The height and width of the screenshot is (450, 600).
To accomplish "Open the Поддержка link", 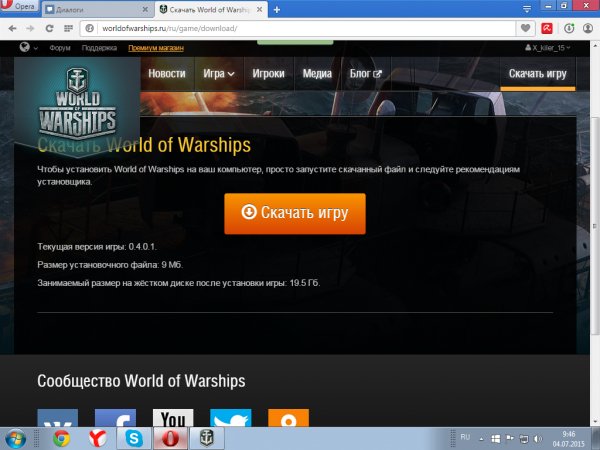I will pos(99,48).
